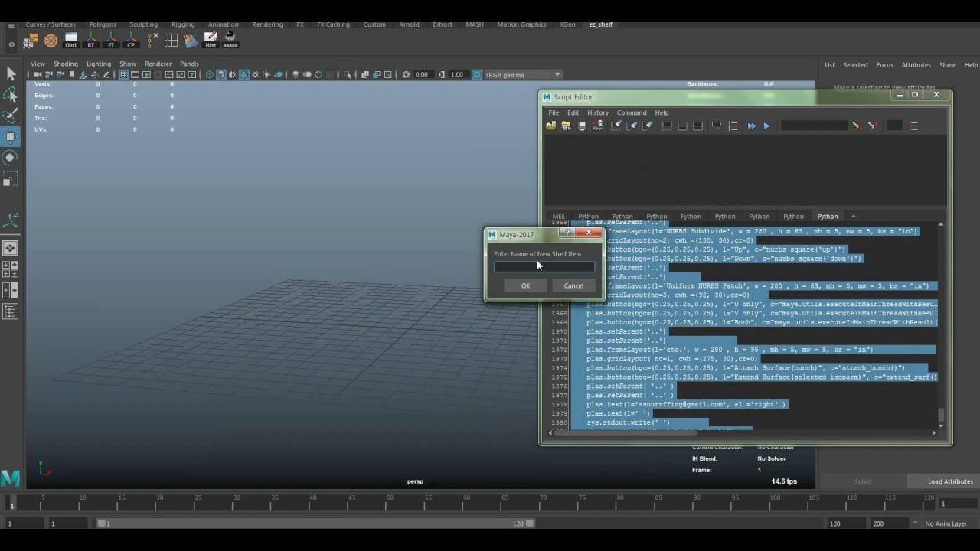Click Execute All double-arrow in Script Editor

[x=752, y=126]
